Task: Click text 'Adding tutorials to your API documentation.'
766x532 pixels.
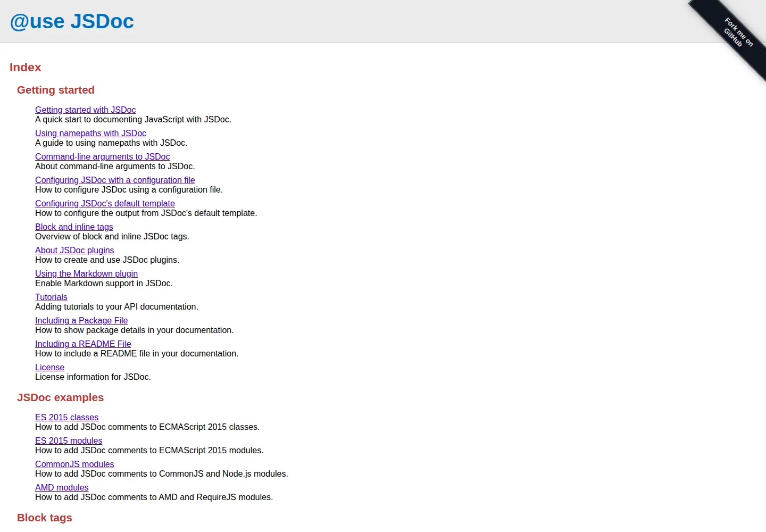Action: tap(116, 306)
